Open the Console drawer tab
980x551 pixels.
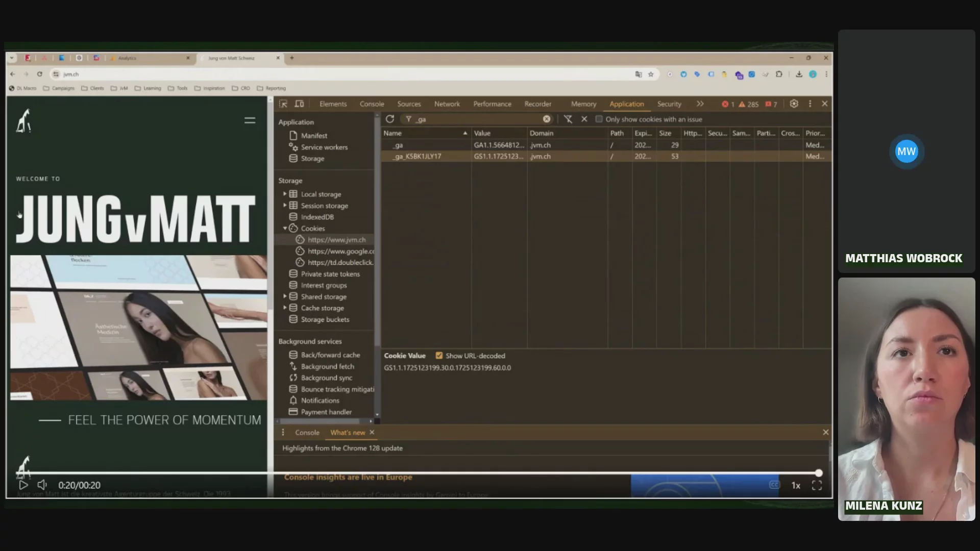(307, 433)
